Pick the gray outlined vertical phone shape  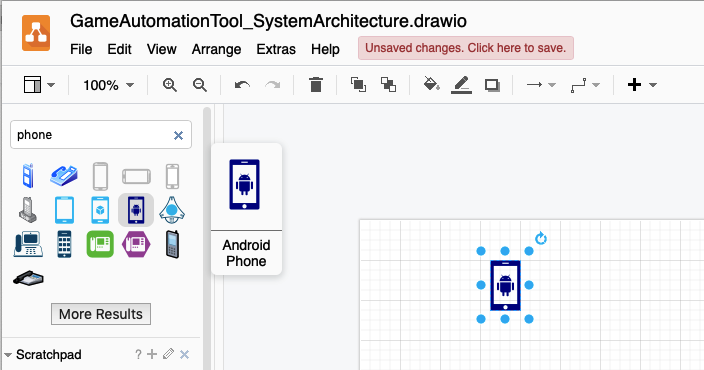(x=100, y=176)
